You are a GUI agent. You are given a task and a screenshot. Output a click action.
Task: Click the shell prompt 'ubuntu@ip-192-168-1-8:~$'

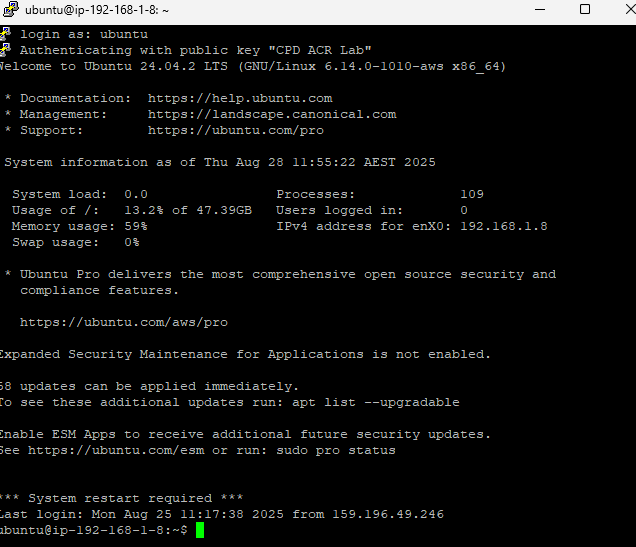(x=94, y=530)
